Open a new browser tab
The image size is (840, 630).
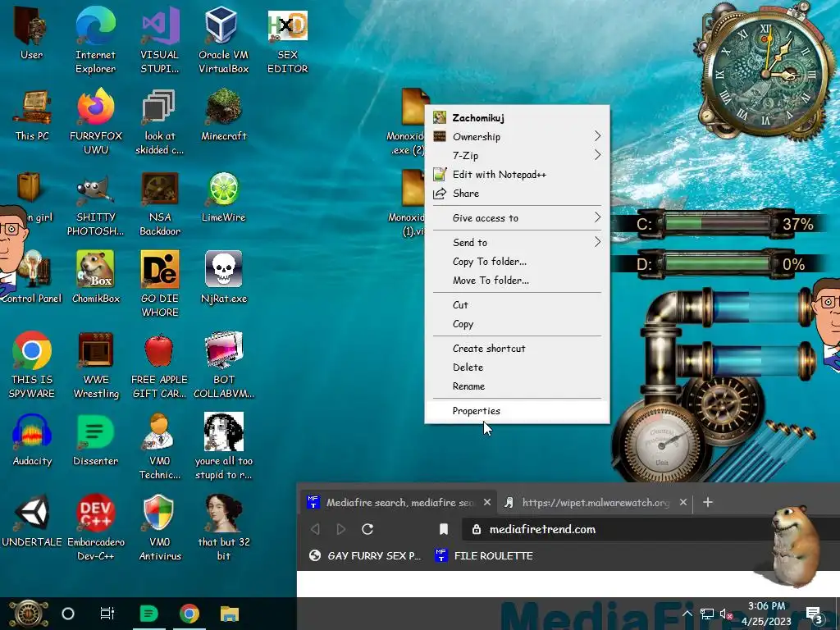(x=708, y=503)
